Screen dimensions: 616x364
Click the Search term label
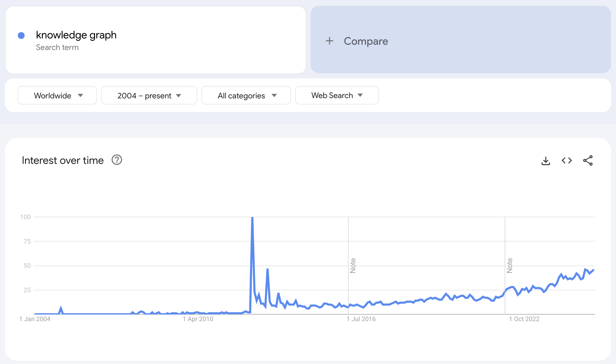pyautogui.click(x=57, y=47)
